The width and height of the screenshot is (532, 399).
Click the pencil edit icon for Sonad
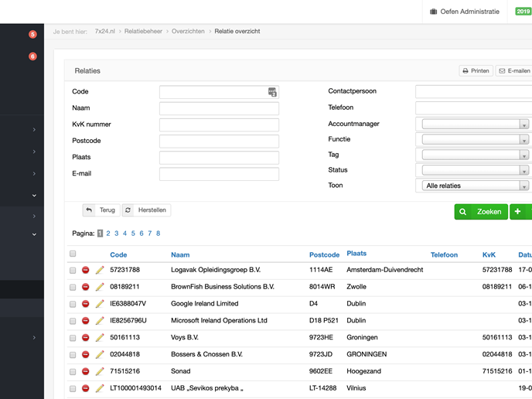point(100,372)
